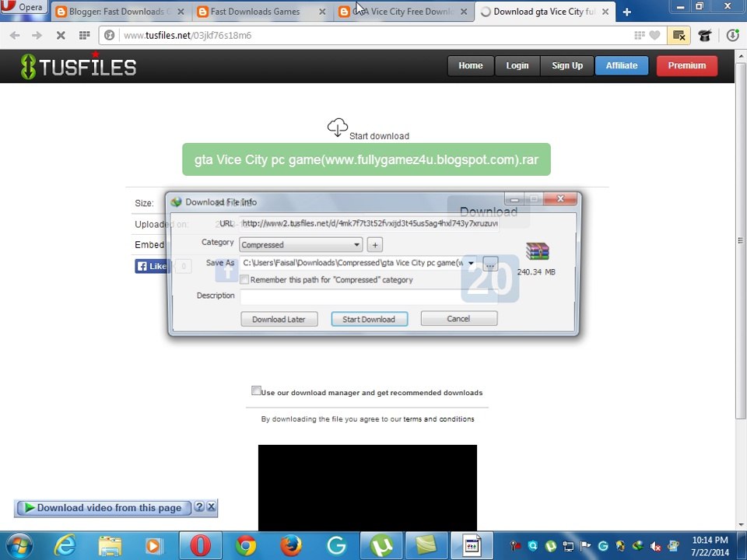Click the ad blocker extension icon
This screenshot has width=747, height=560.
tap(679, 35)
